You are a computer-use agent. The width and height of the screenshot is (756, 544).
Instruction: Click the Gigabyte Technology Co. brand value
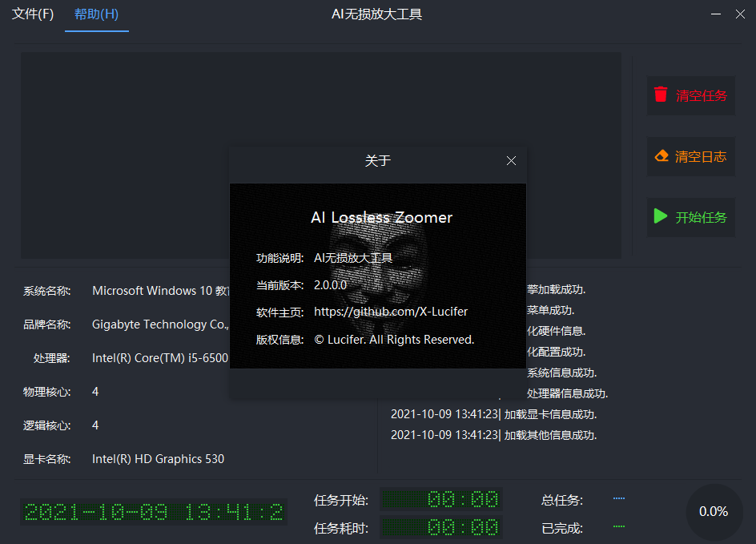160,324
